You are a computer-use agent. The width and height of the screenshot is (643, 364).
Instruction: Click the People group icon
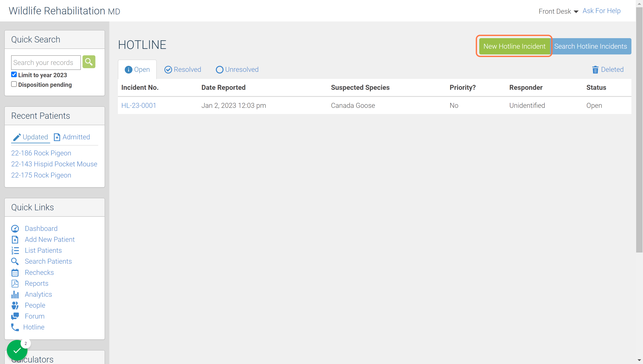coord(15,305)
